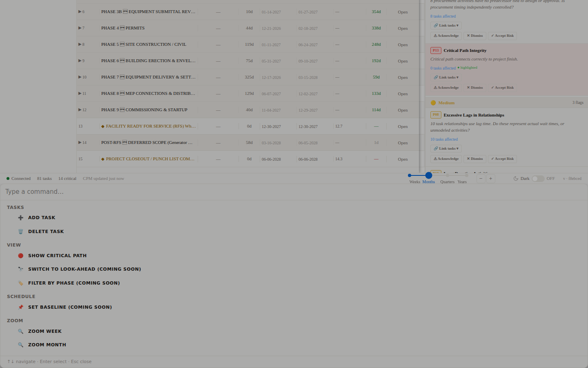The image size is (588, 368).
Task: Click the moon icon next to Dark
Action: click(516, 179)
